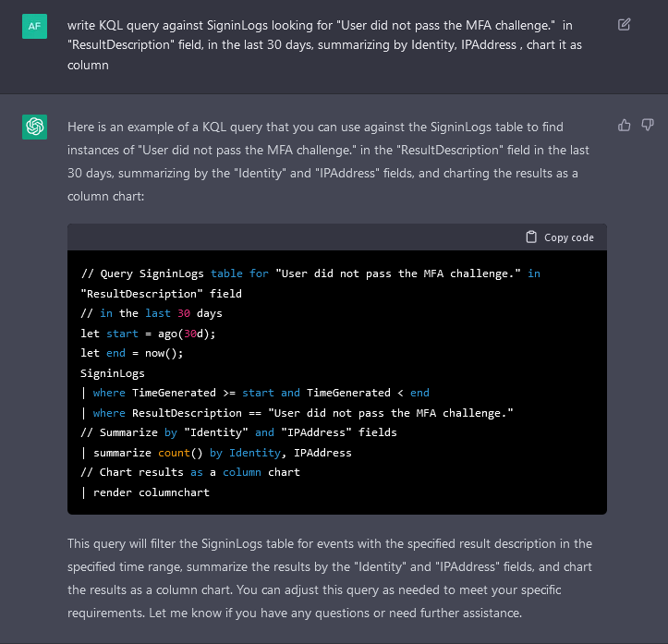Click the clipboard icon in code header
This screenshot has height=644, width=668.
click(531, 237)
